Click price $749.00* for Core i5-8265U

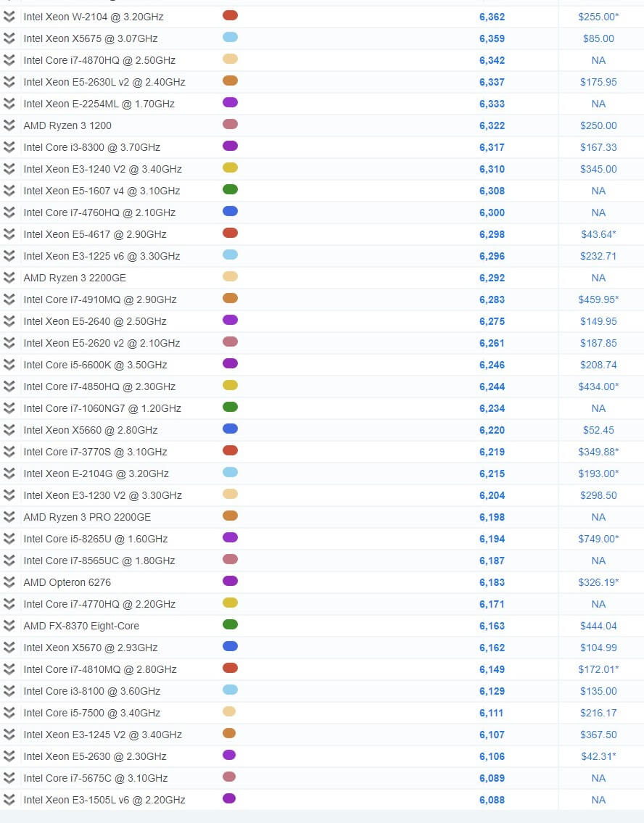point(598,539)
